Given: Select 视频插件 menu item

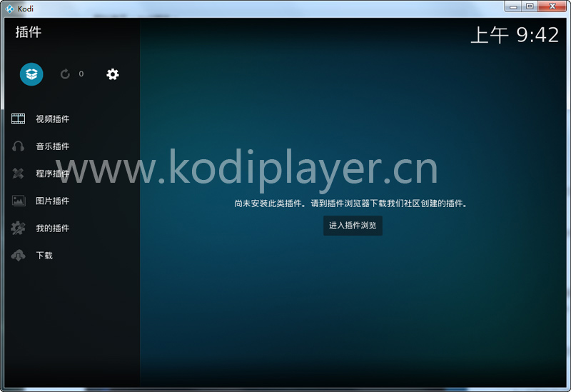Looking at the screenshot, I should pos(72,119).
